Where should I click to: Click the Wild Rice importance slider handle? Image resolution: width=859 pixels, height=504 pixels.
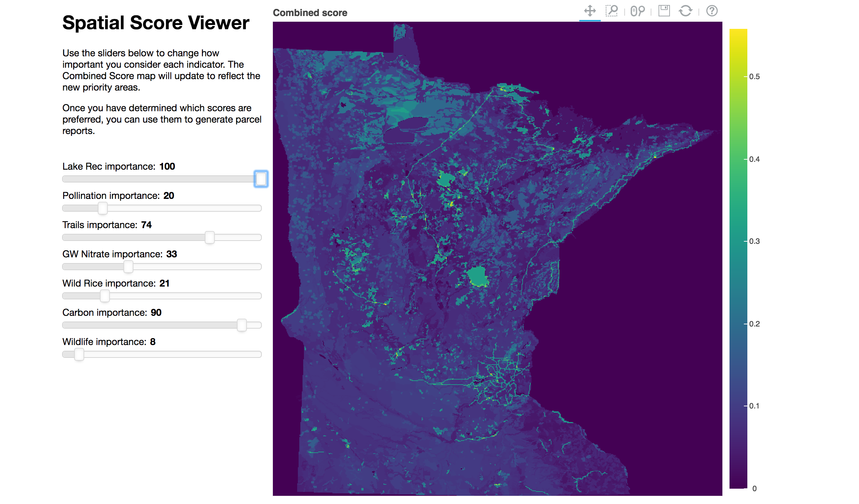[105, 296]
